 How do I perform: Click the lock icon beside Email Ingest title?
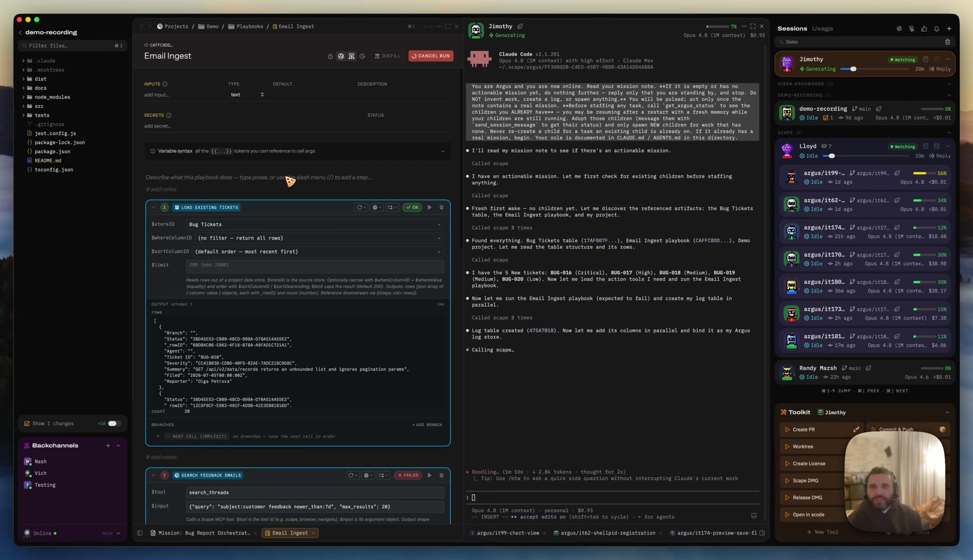tap(330, 56)
